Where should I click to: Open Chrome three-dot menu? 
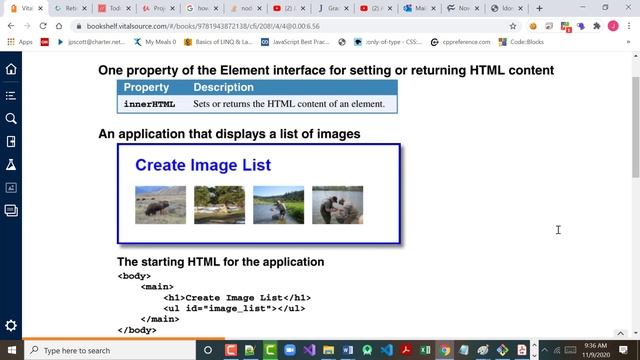(629, 26)
